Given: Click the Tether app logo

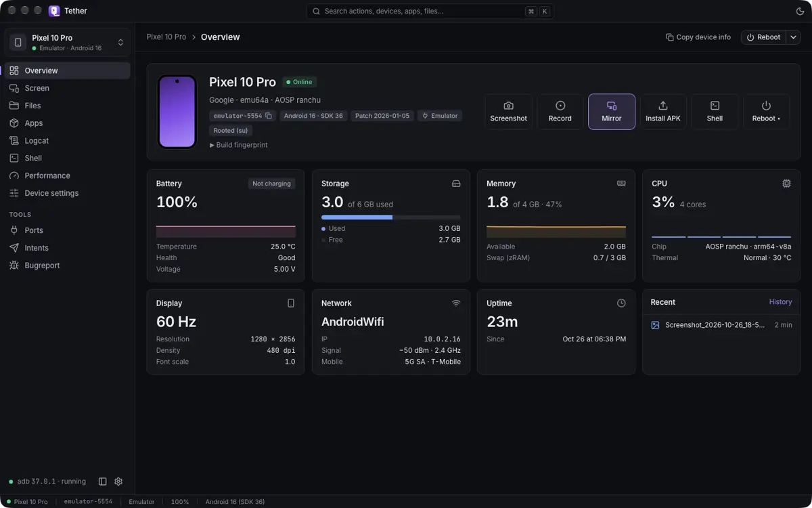Looking at the screenshot, I should (x=54, y=11).
